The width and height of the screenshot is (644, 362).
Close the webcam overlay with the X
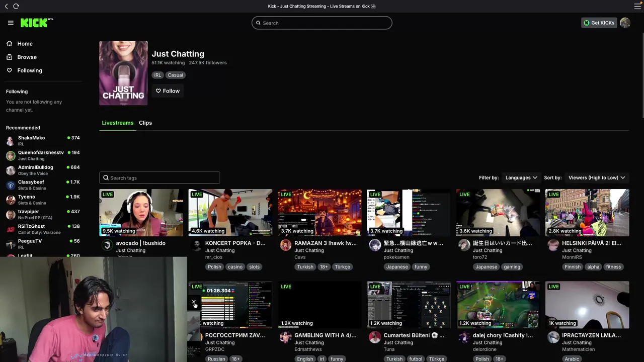point(194,302)
